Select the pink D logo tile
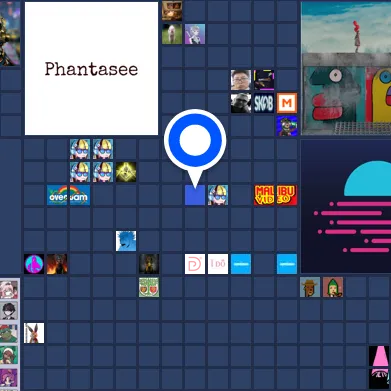 [x=195, y=264]
